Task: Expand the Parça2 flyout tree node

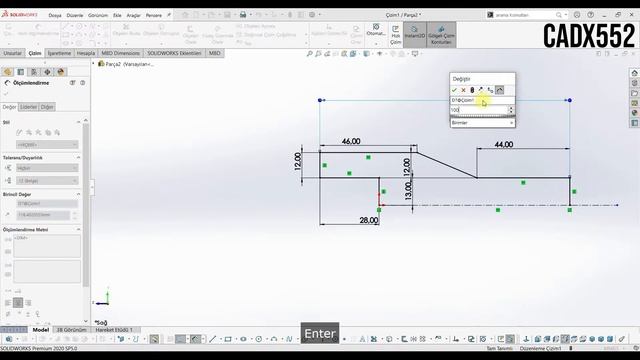Action: tap(93, 64)
